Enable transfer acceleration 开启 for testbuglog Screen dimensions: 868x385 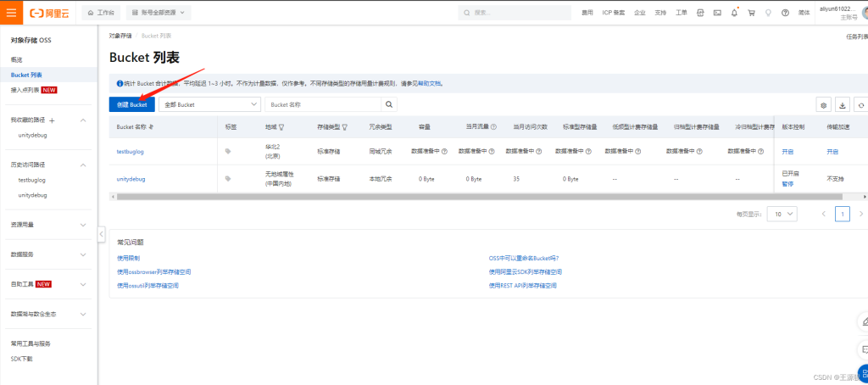point(832,152)
